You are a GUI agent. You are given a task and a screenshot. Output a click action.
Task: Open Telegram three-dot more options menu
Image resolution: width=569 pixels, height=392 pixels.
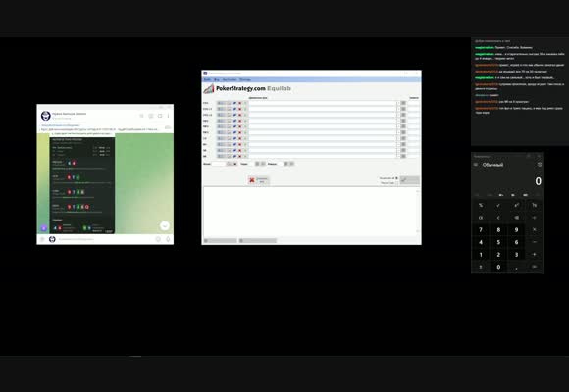(168, 116)
